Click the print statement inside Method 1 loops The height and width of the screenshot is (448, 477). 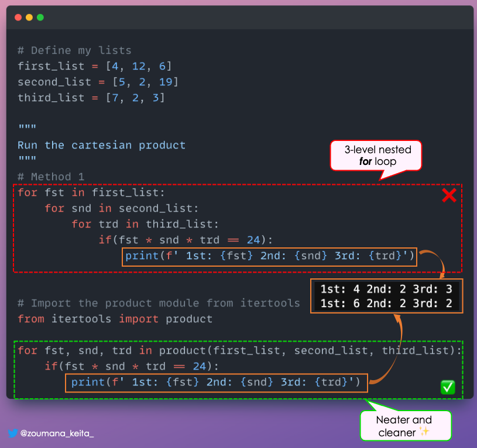(x=270, y=256)
